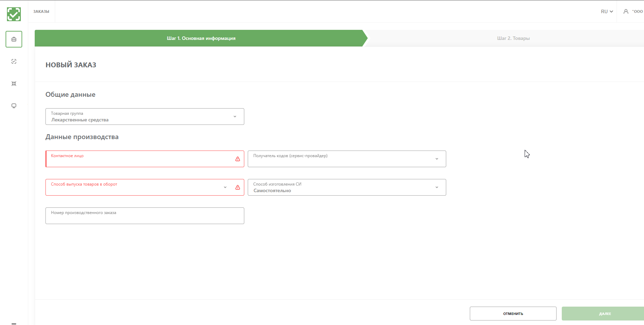Open the scan-check icon in sidebar
644x325 pixels.
point(14,61)
